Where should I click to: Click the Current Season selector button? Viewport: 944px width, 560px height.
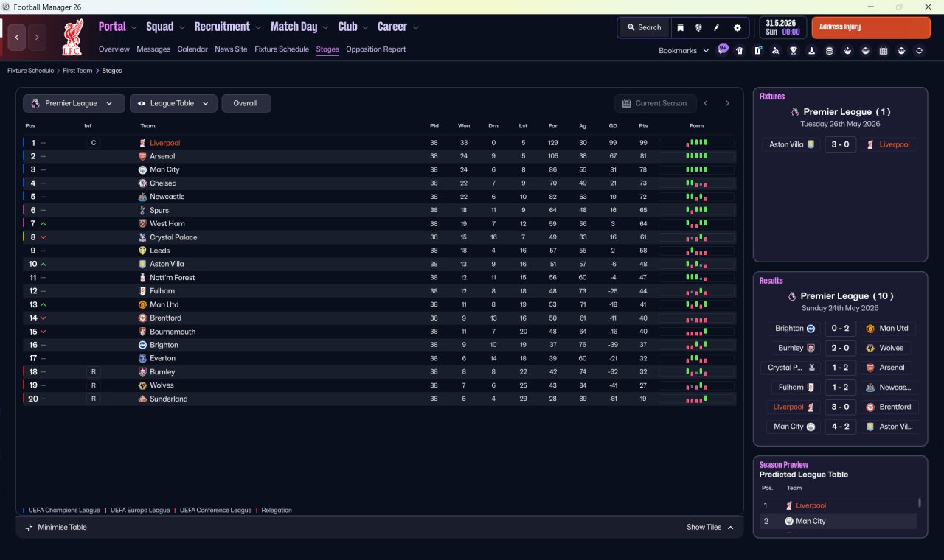655,103
